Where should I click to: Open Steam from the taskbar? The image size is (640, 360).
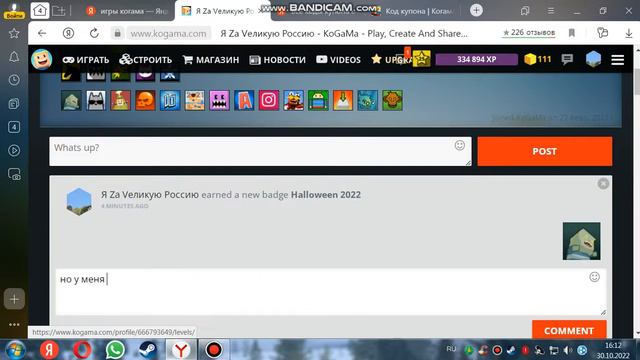pos(148,350)
